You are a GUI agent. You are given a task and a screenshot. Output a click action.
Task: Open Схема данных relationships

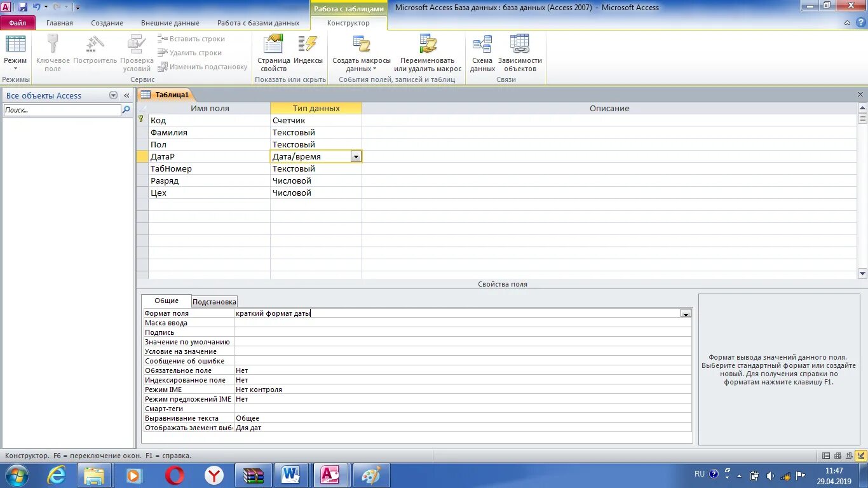pyautogui.click(x=482, y=53)
